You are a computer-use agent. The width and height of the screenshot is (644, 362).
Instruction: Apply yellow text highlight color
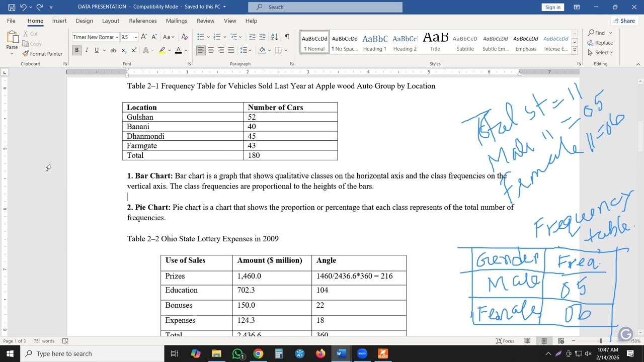coord(162,50)
